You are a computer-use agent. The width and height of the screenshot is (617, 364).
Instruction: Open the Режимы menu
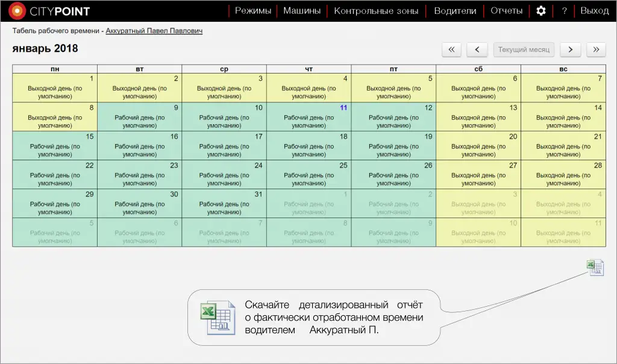(253, 11)
